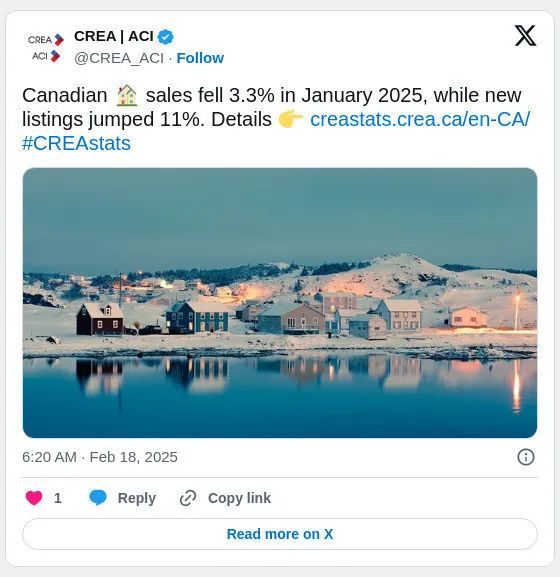This screenshot has height=577, width=560.
Task: Open the X logo in the tweet corner
Action: click(525, 36)
